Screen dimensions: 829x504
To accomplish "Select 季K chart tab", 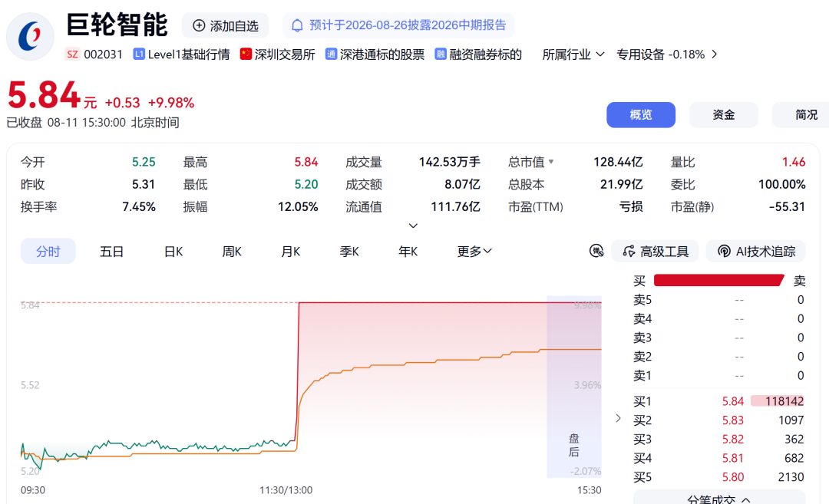I will tap(349, 252).
